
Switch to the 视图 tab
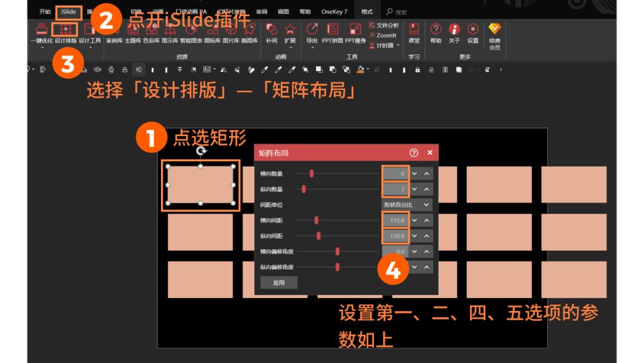tap(283, 11)
